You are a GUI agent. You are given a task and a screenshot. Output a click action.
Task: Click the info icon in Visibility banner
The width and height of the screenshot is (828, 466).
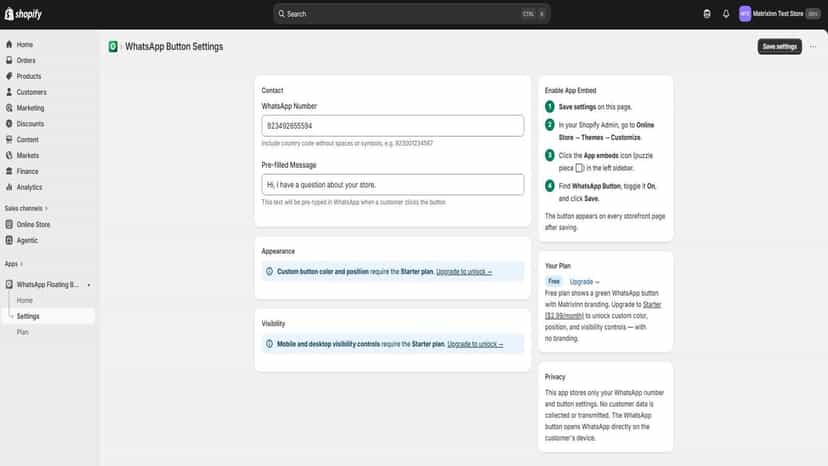(269, 344)
